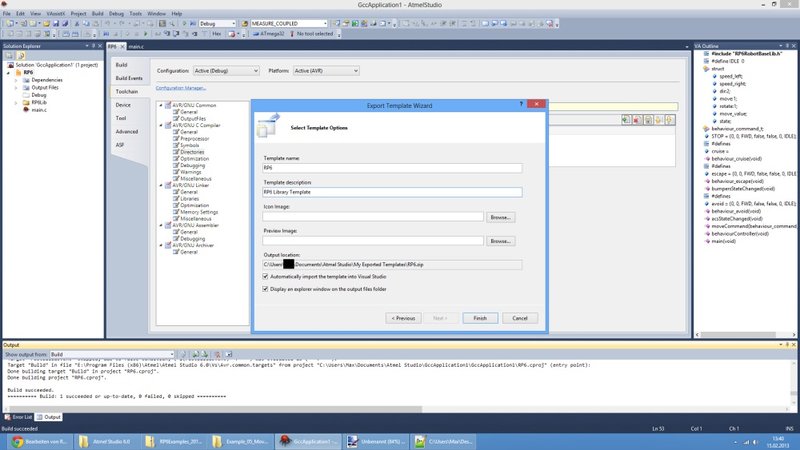Click the wizard help question mark icon
This screenshot has height=450, width=800.
[522, 104]
